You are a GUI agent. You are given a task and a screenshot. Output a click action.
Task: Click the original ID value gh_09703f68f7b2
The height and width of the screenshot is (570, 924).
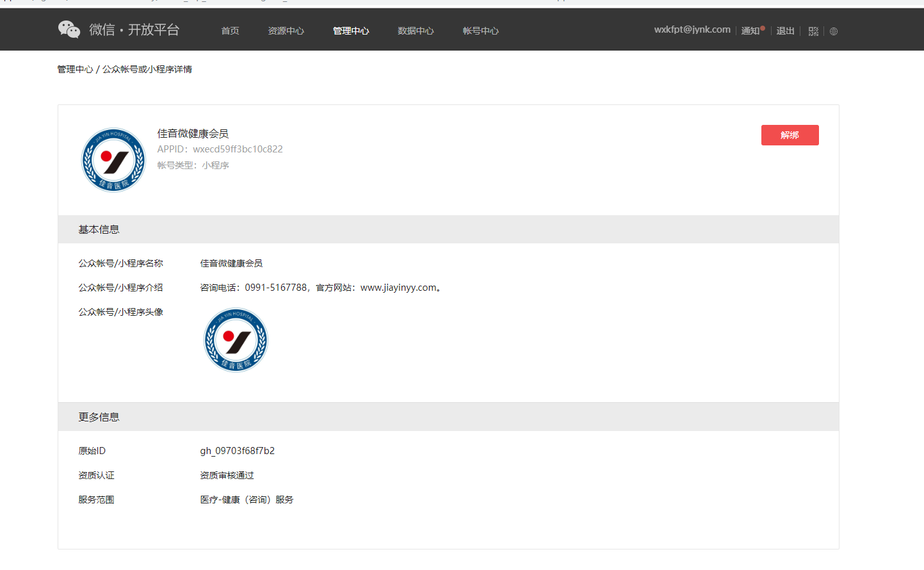[x=238, y=451]
